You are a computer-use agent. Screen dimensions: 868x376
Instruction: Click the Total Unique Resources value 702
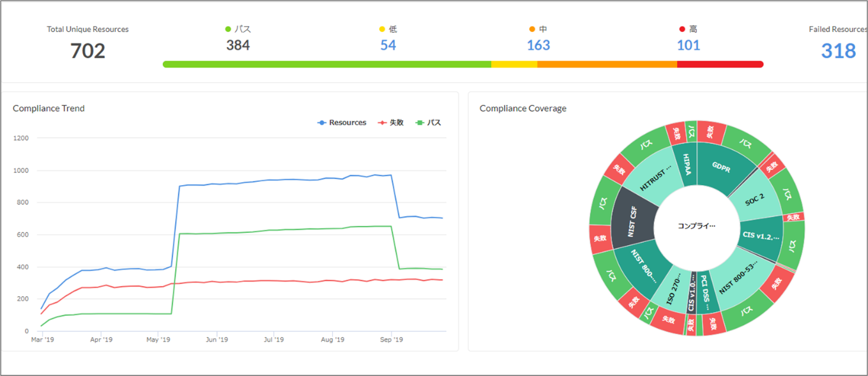88,51
